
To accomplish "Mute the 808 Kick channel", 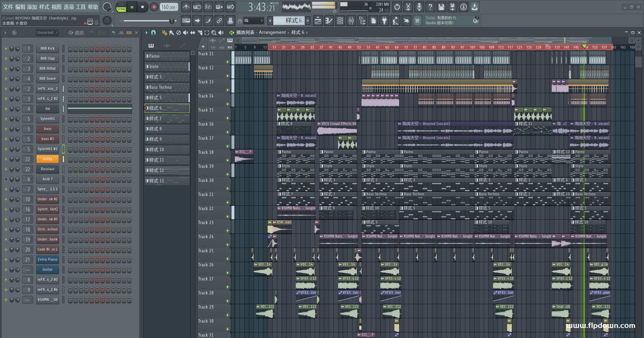I will [x=6, y=49].
